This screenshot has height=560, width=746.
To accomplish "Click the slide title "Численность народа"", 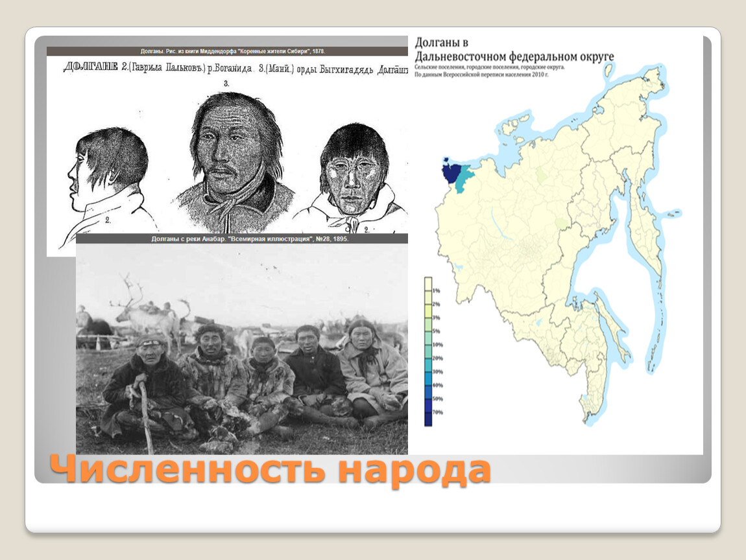I will [271, 470].
